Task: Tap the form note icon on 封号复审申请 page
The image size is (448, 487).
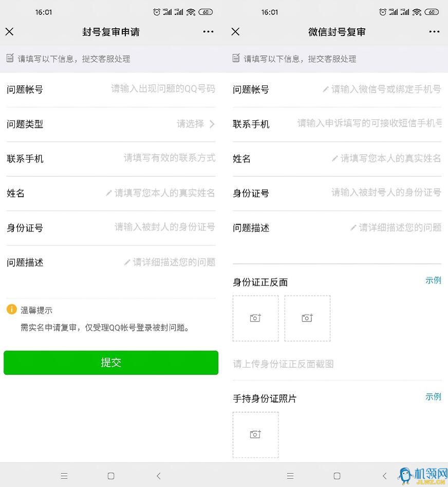Action: [x=10, y=58]
